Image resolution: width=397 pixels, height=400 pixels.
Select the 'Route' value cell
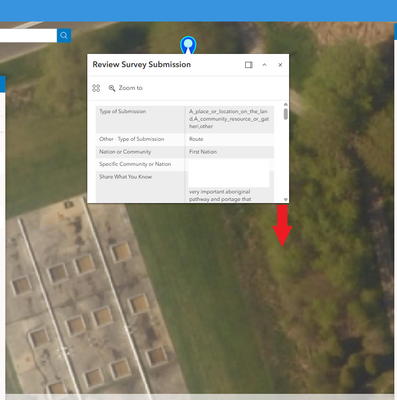229,139
